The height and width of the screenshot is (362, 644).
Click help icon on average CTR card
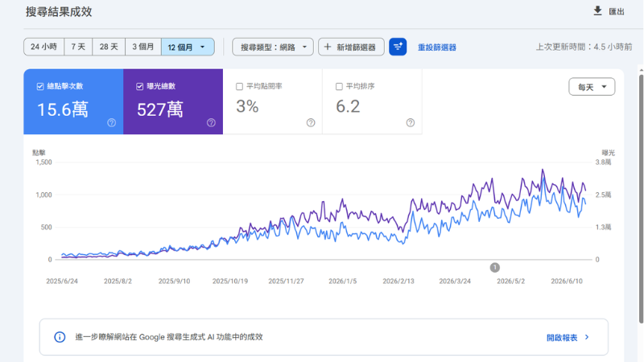coord(311,123)
